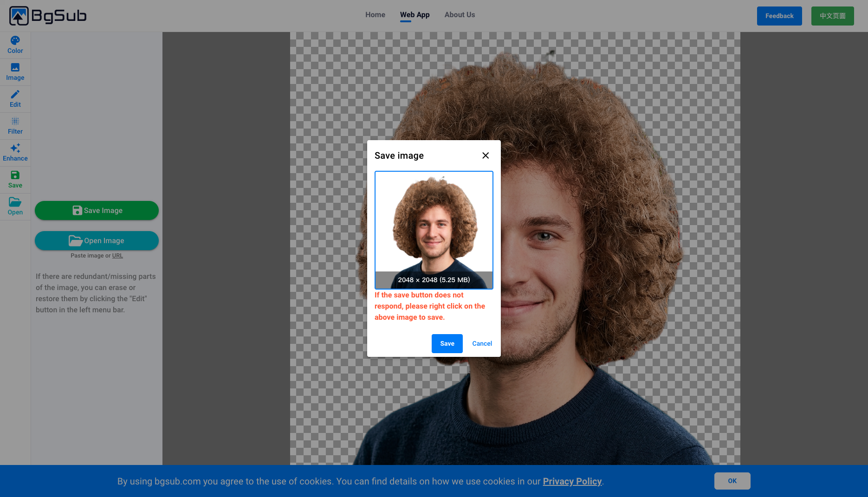This screenshot has height=497, width=868.
Task: Click the 'Paste image or' text
Action: tap(91, 256)
